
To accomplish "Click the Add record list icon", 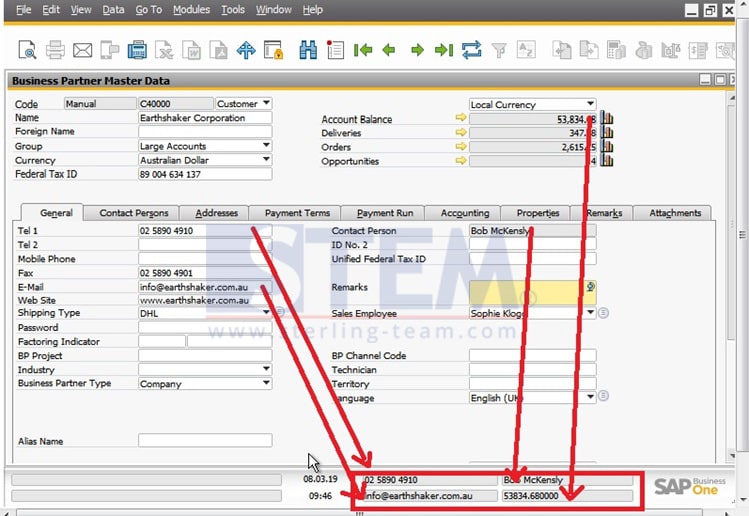I will (x=335, y=50).
